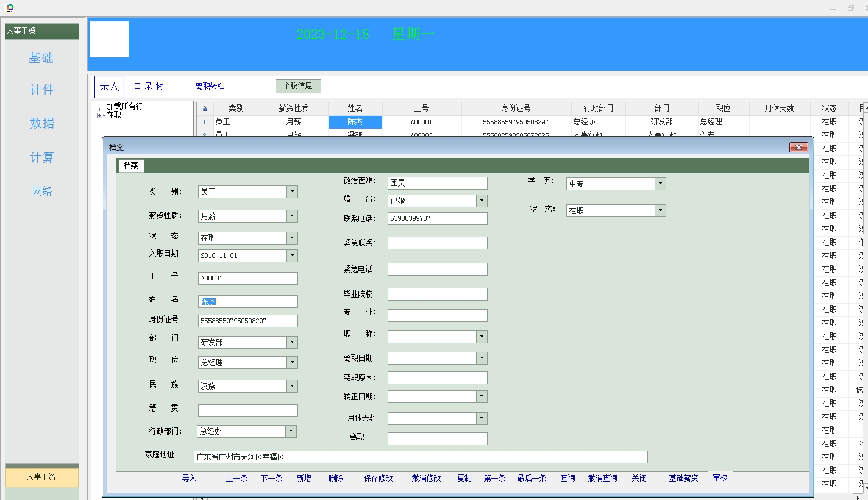Click 新增 to add a record
868x500 pixels.
click(304, 479)
